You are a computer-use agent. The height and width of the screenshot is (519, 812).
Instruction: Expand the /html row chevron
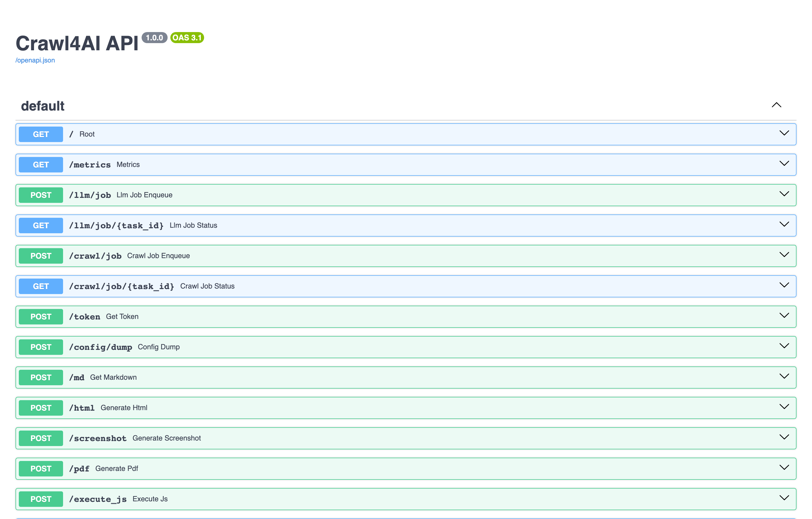(x=784, y=407)
